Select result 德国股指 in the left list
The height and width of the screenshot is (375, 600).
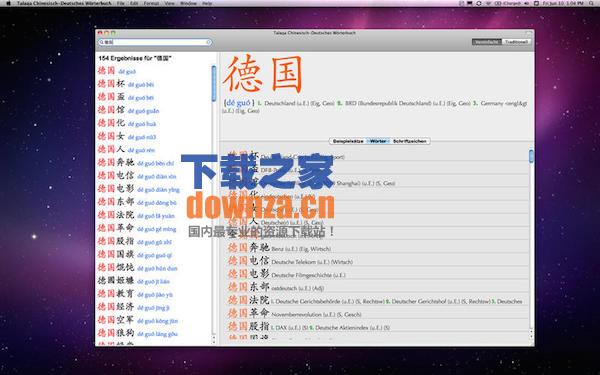pos(134,241)
